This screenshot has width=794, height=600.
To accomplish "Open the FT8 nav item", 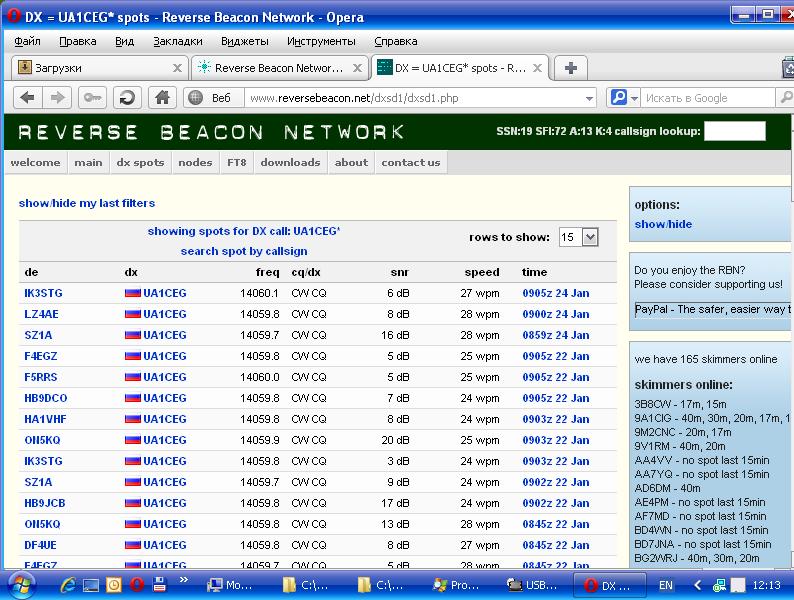I will (x=236, y=163).
